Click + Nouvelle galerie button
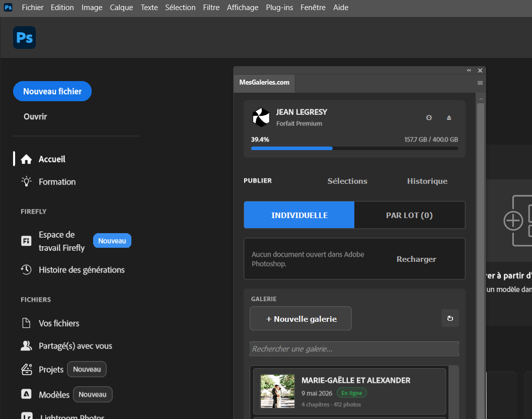 point(300,318)
